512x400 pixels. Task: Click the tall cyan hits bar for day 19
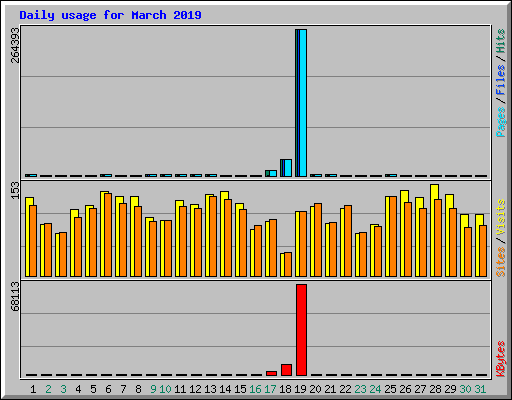point(303,103)
